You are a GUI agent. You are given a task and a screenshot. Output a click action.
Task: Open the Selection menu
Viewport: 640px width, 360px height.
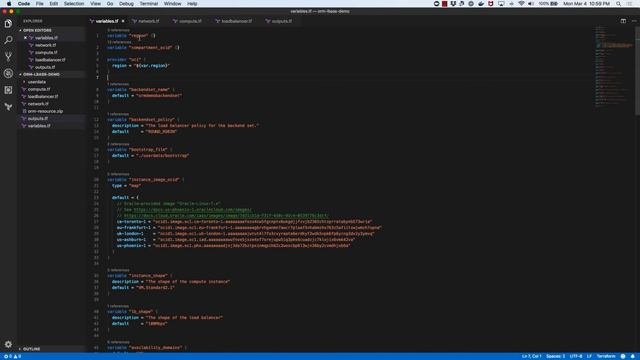(x=74, y=4)
